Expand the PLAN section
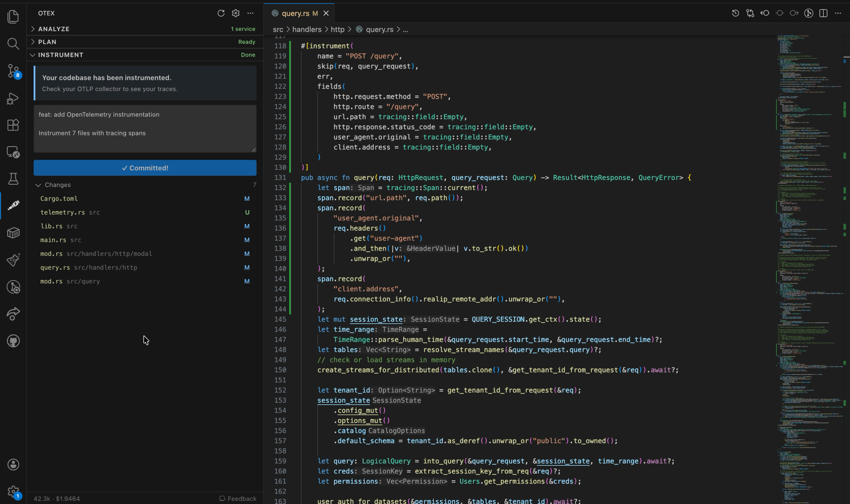 tap(145, 42)
